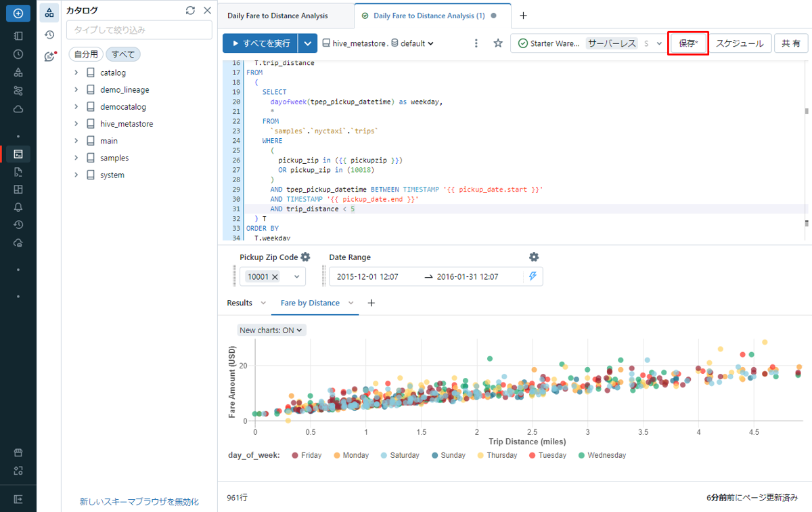Viewport: 812px width, 512px height.
Task: Click the blue create new plus icon
Action: point(18,13)
